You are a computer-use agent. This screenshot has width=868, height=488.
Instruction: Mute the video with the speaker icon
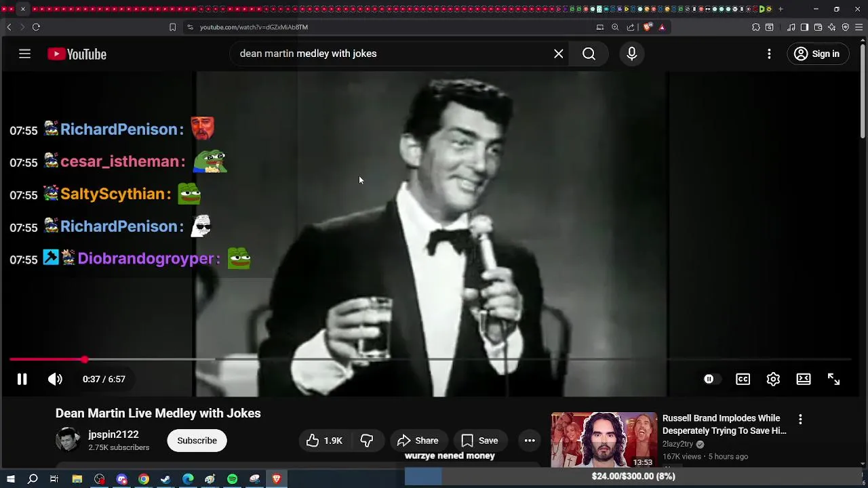pos(55,379)
